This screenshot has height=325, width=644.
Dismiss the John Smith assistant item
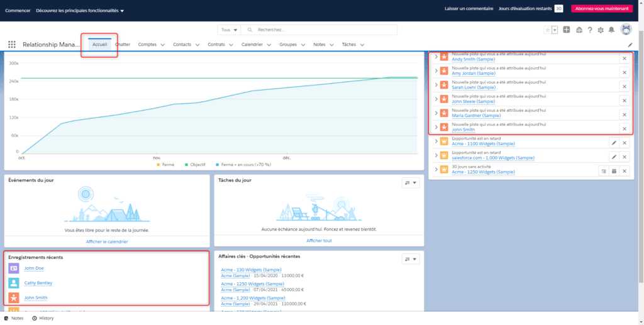[x=625, y=128]
